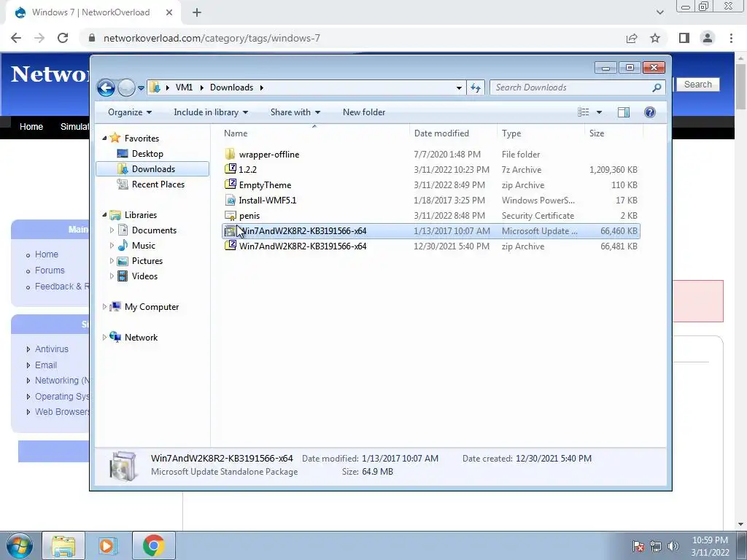
Task: Open Network in navigation pane
Action: point(141,338)
